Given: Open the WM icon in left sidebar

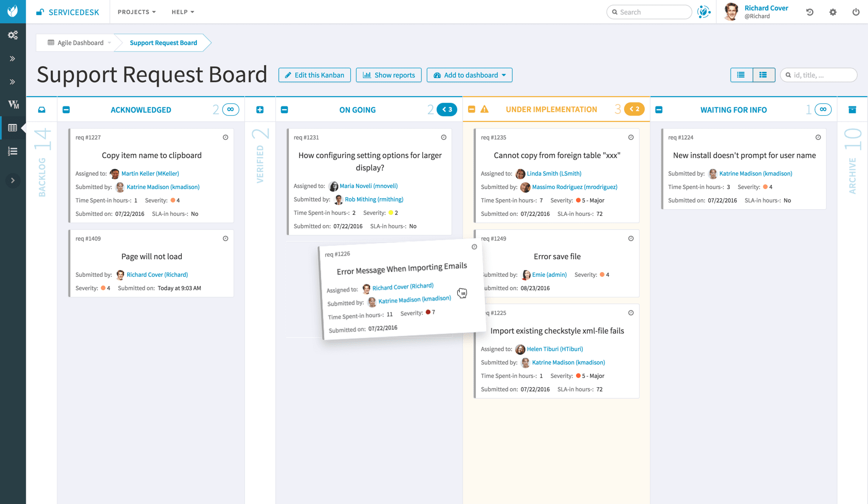Looking at the screenshot, I should 13,104.
